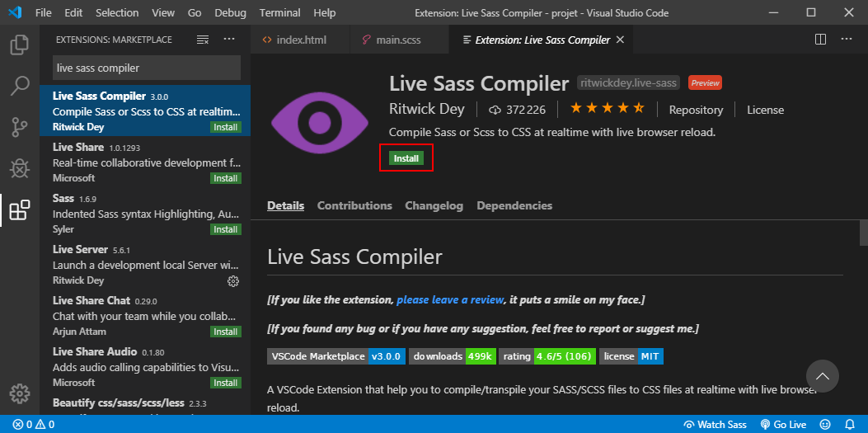Select the Dependencies tab
Image resolution: width=868 pixels, height=433 pixels.
(x=514, y=205)
